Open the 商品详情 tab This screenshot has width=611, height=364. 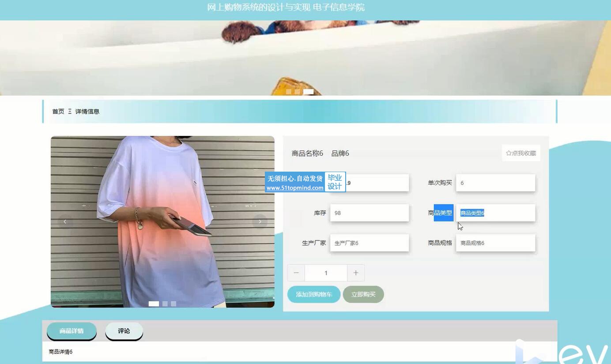[72, 331]
